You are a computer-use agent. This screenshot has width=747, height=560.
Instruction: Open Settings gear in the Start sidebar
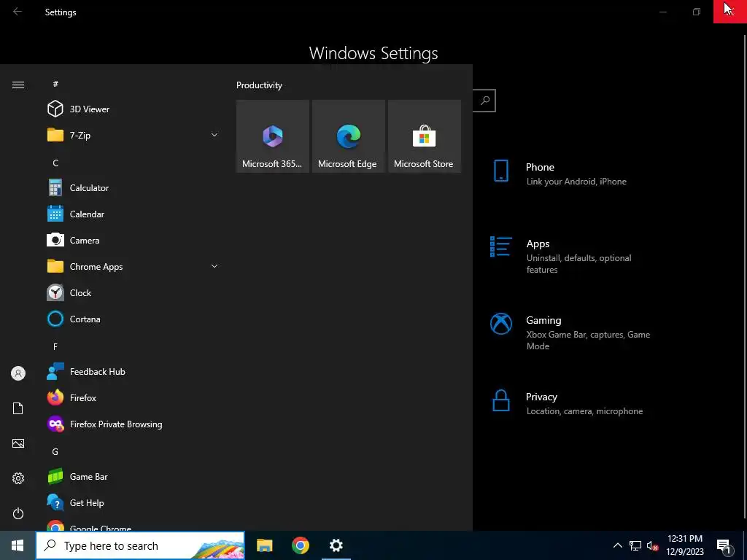click(18, 478)
